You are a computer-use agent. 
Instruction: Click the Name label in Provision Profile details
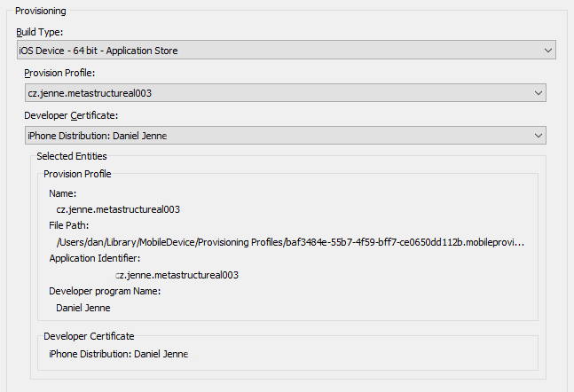point(63,193)
